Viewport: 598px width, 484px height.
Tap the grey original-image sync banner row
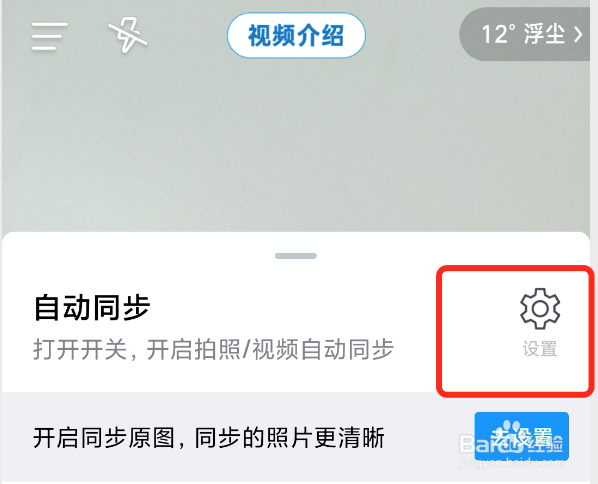[x=296, y=437]
